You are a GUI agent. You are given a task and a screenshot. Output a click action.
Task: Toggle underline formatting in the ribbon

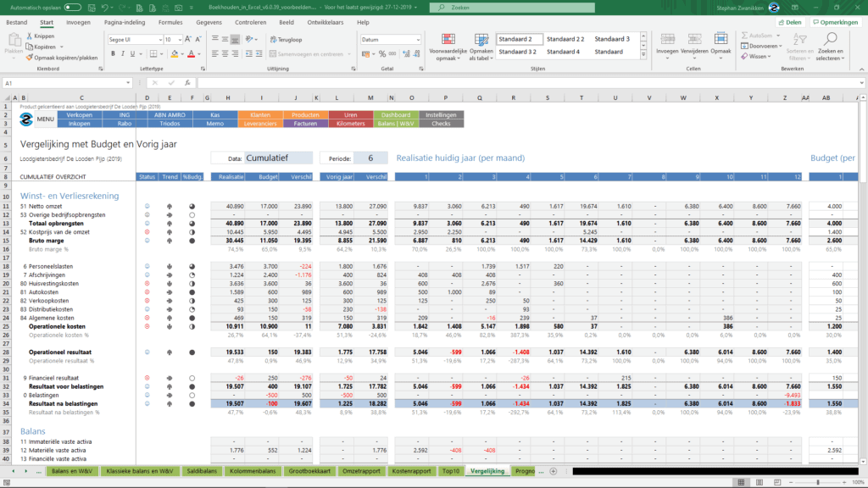pos(134,53)
